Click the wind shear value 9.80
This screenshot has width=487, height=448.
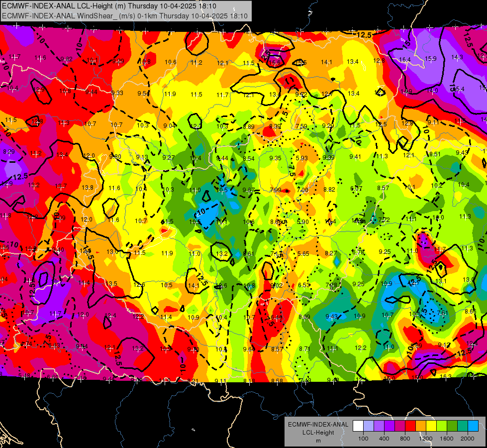click(x=115, y=156)
